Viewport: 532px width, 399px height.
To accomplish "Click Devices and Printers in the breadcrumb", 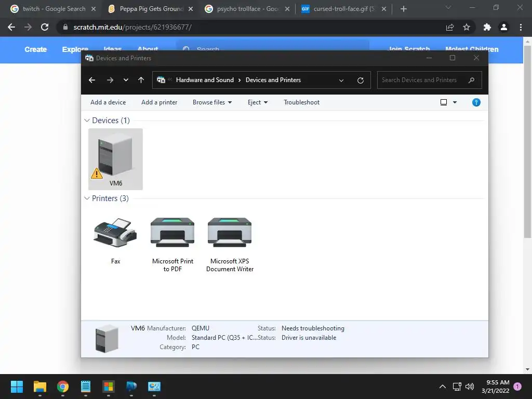I will [273, 80].
